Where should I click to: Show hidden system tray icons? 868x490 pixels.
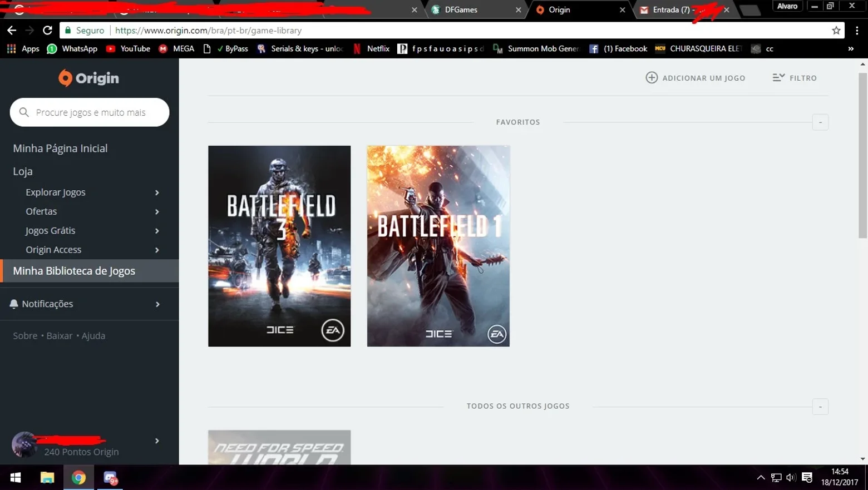coord(761,478)
